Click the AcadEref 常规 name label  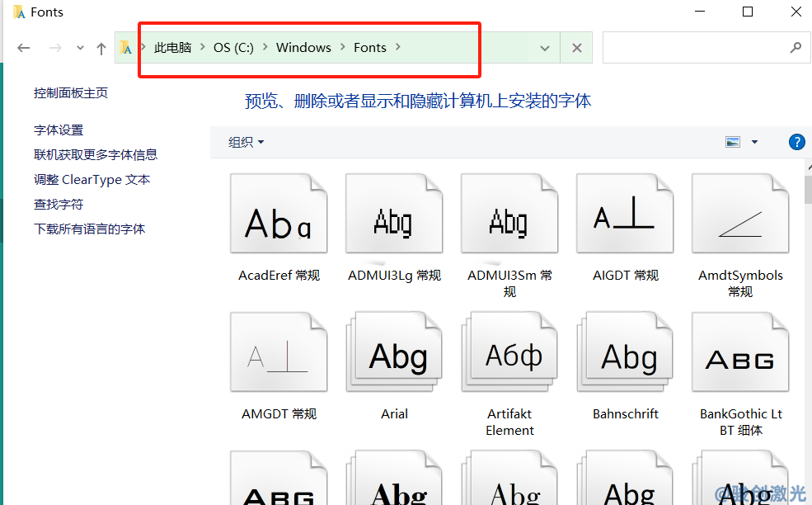279,276
